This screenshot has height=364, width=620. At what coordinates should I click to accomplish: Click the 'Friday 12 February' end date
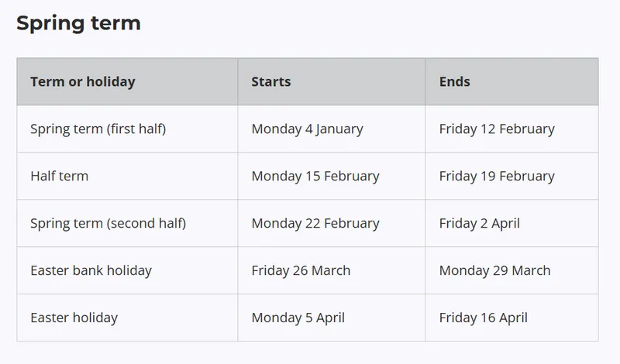point(497,129)
